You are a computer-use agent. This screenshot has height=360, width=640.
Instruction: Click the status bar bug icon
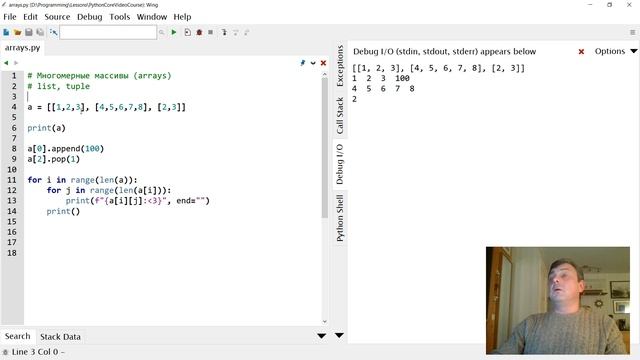[5, 352]
